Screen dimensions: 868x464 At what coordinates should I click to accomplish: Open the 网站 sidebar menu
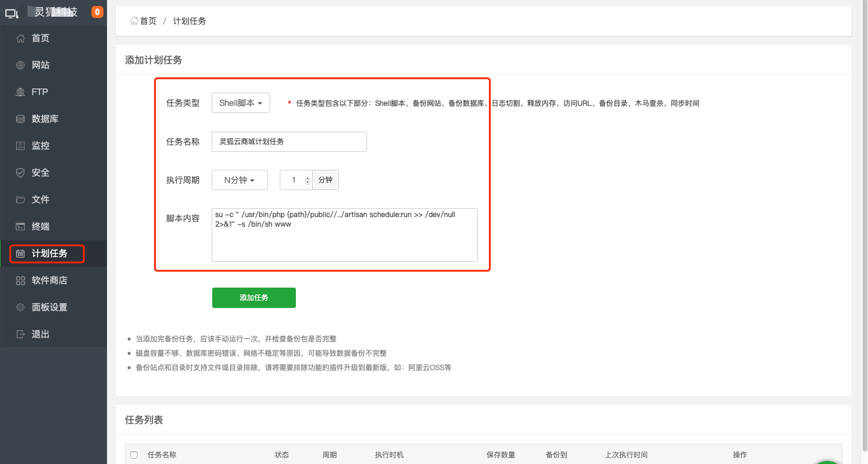[x=53, y=65]
